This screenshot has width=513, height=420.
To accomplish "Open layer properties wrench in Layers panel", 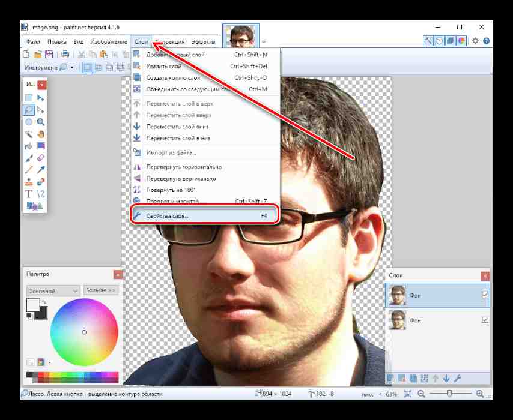I will pos(457,378).
